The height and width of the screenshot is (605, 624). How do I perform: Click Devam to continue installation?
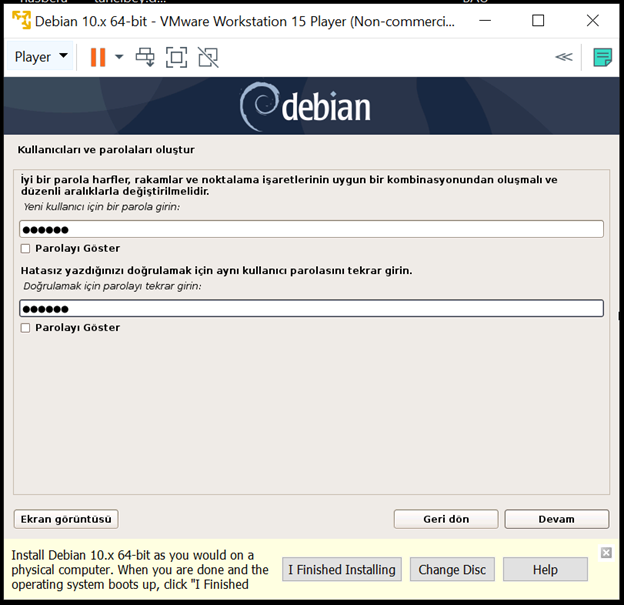pyautogui.click(x=557, y=519)
